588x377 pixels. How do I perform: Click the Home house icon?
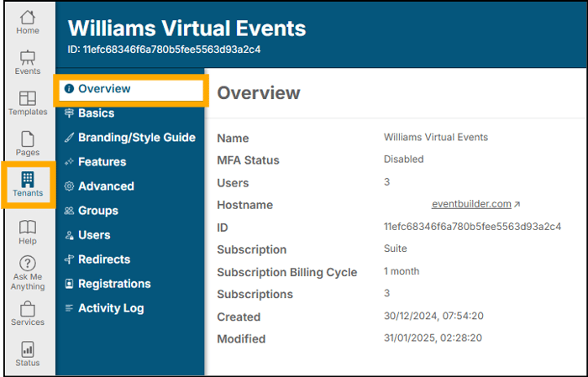coord(28,17)
